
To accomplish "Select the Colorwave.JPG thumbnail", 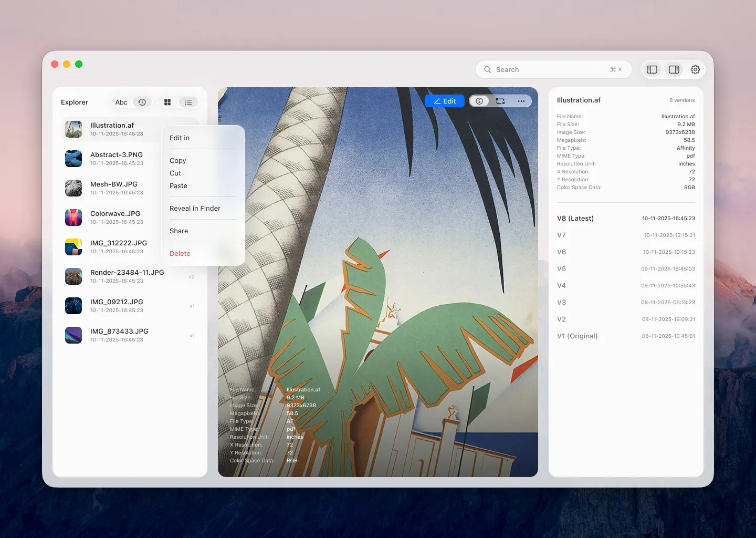I will 73,218.
